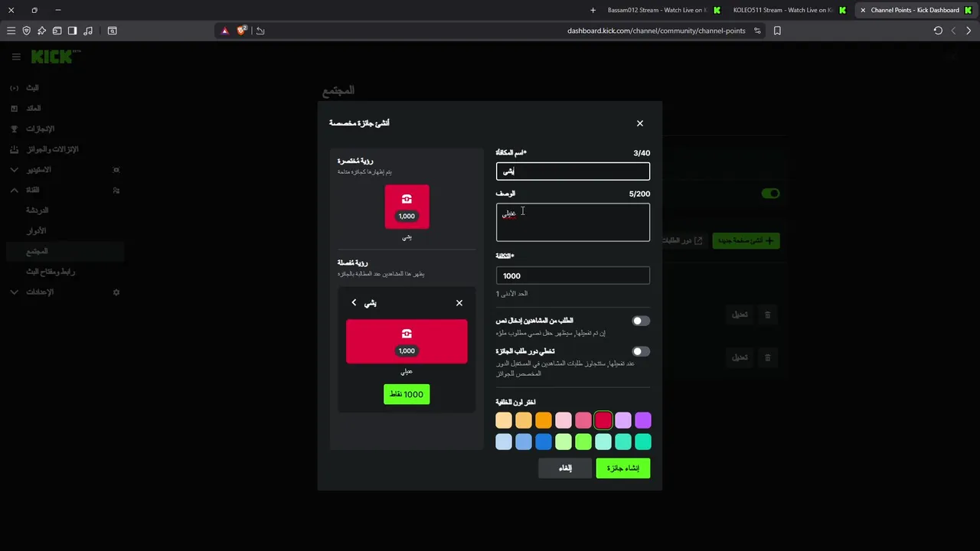
Task: Close the custom reward dialog
Action: (x=640, y=123)
